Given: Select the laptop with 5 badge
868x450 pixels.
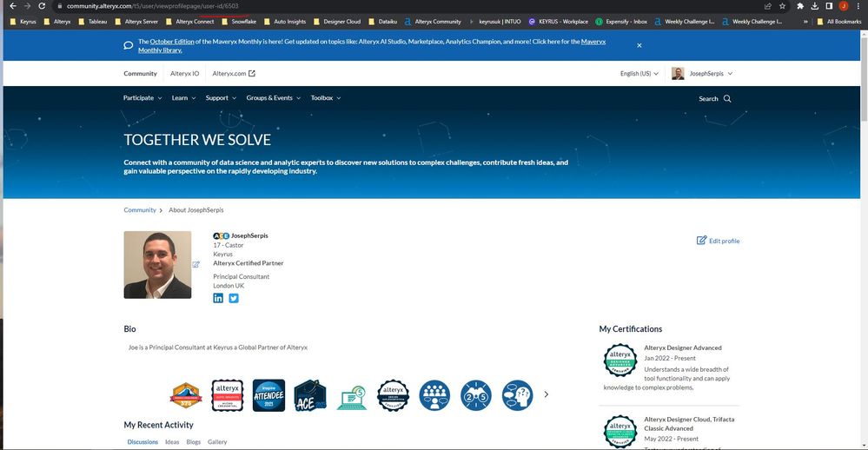Looking at the screenshot, I should pyautogui.click(x=352, y=397).
